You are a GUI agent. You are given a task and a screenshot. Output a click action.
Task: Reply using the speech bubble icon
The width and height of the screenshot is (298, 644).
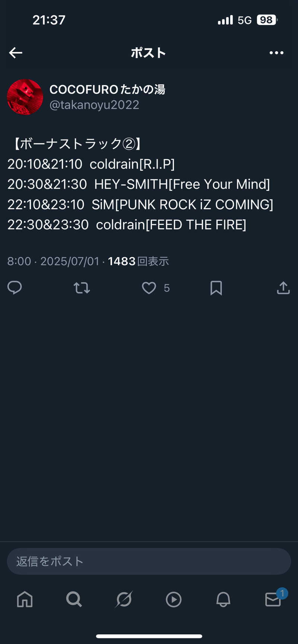(x=15, y=288)
